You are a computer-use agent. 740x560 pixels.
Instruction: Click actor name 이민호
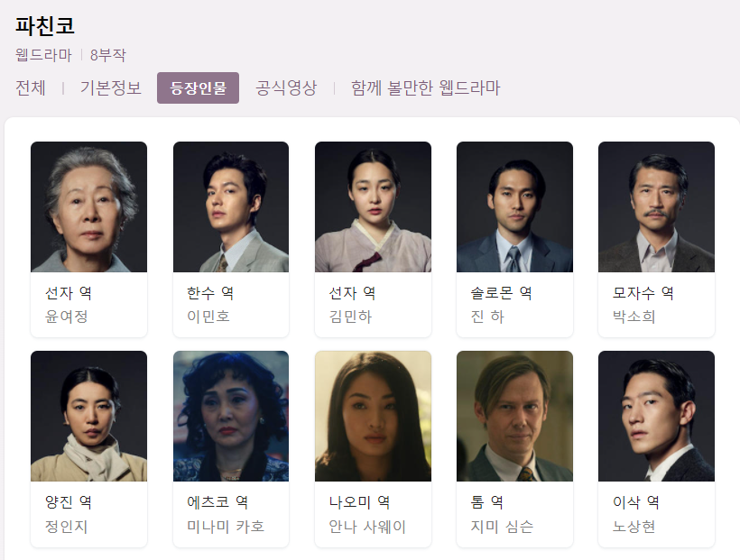pyautogui.click(x=208, y=317)
